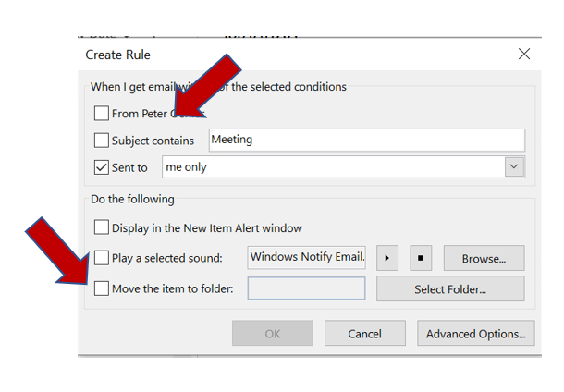Click the Subject field containing 'Meeting'
This screenshot has height=392, width=564.
tap(366, 141)
